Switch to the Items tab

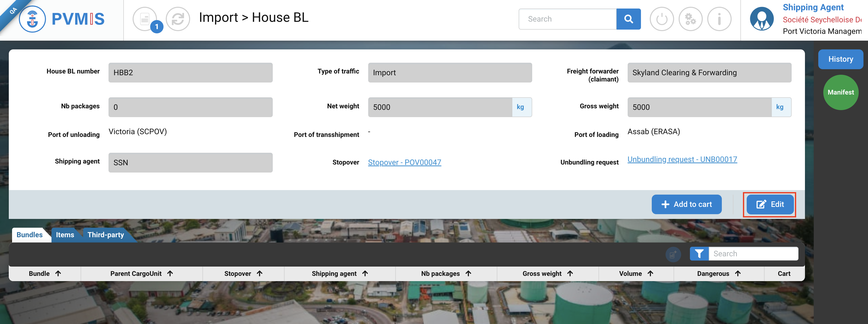(65, 235)
